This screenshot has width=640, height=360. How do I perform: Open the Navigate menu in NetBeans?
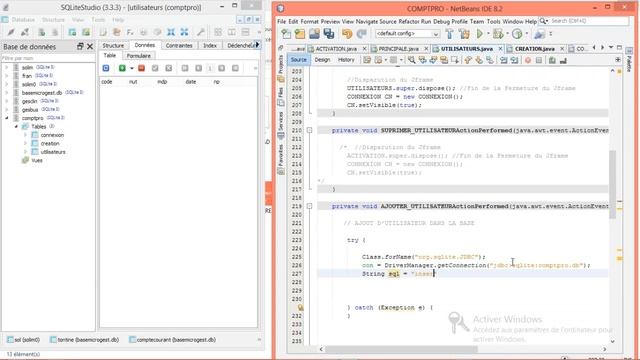coord(367,21)
